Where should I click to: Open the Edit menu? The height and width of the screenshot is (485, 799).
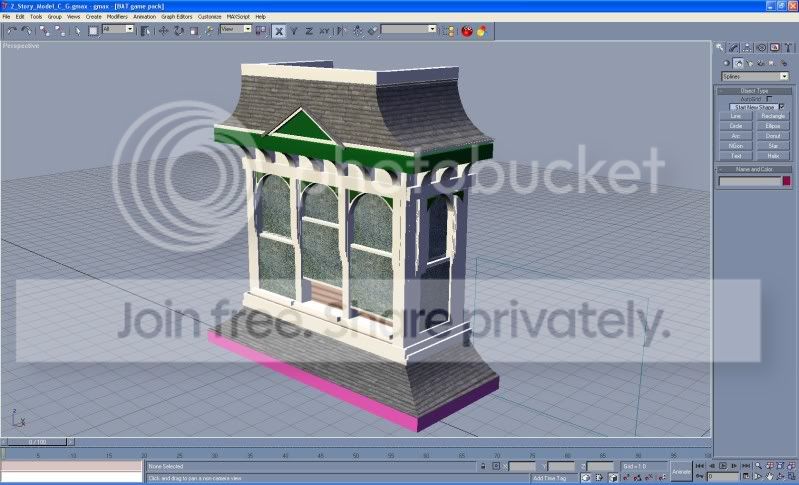pos(20,16)
